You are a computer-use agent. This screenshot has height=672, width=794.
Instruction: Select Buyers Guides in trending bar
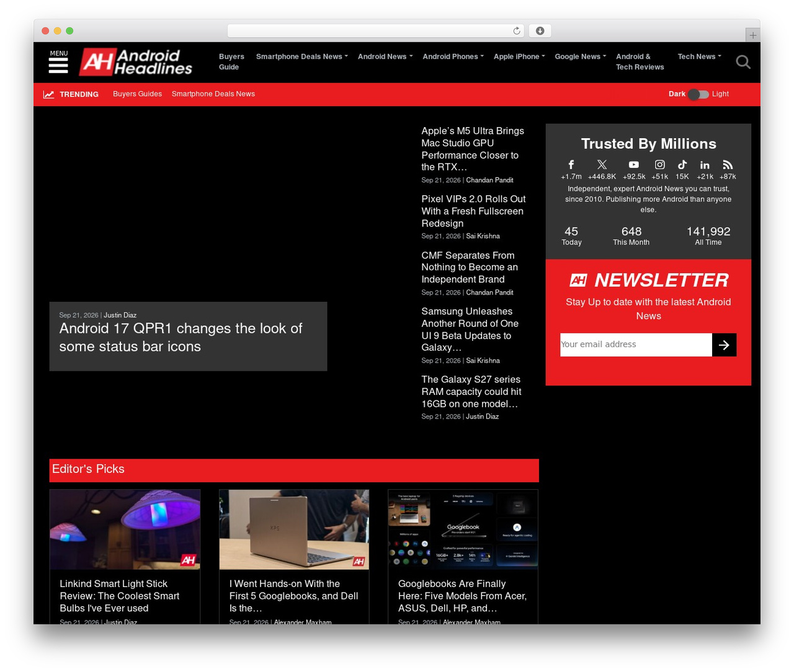[137, 94]
